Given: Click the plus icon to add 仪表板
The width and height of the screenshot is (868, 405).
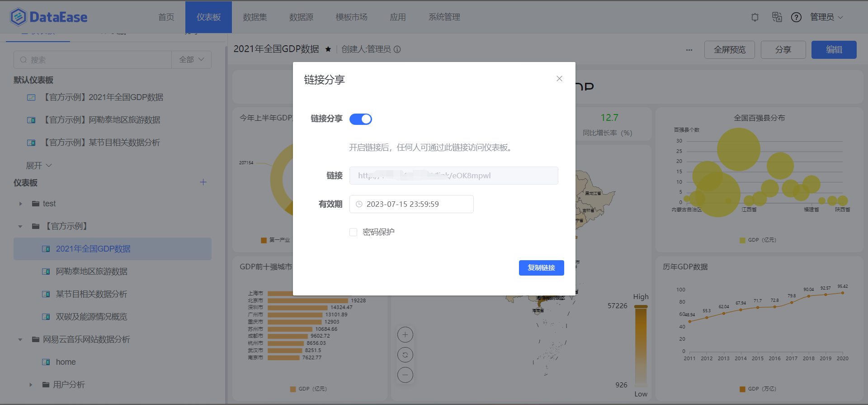Looking at the screenshot, I should pos(203,182).
